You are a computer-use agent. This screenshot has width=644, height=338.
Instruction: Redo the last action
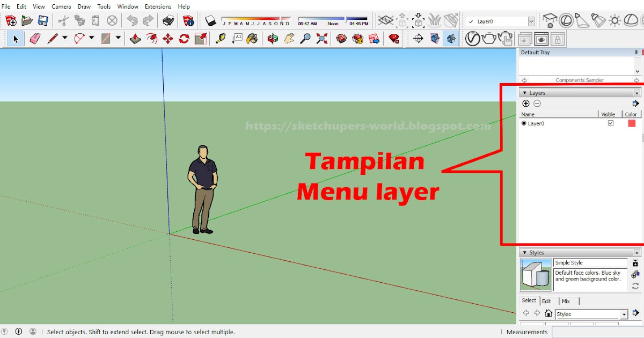point(148,21)
